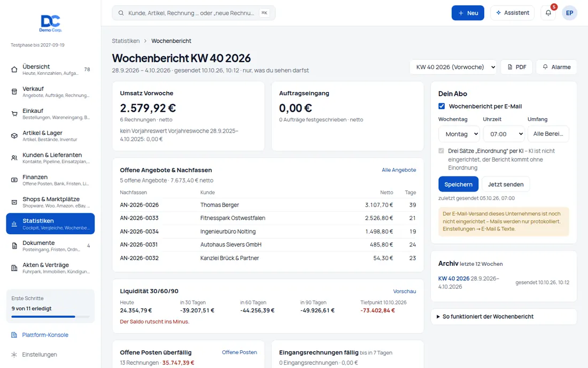
Task: Open Übersicht in sidebar
Action: (x=50, y=70)
